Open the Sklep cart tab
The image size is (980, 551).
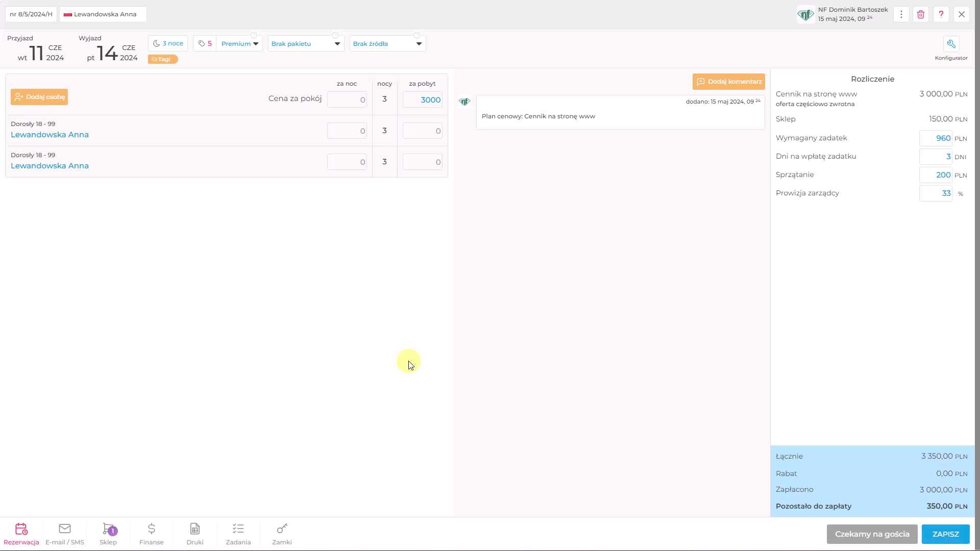coord(108,534)
